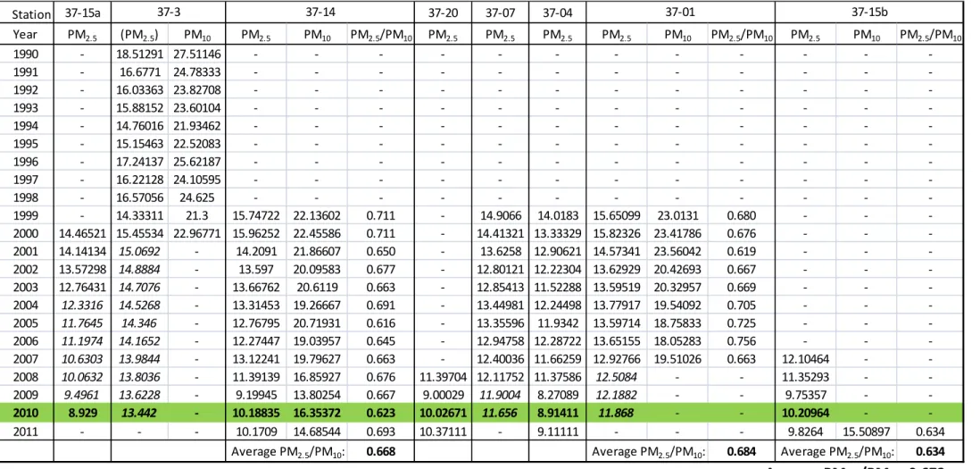Click the '(PM2.5)' subheader in parentheses

139,36
